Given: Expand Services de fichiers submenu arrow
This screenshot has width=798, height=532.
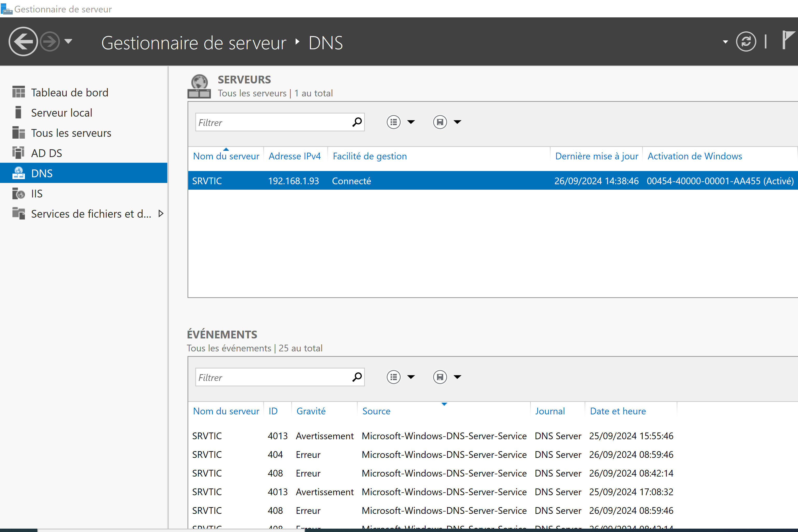Looking at the screenshot, I should pos(161,214).
